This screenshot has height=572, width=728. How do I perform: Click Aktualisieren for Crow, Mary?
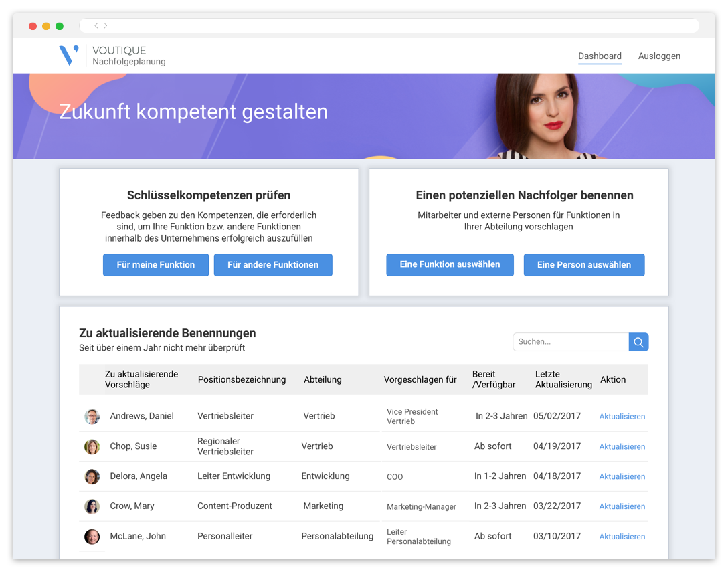(x=622, y=506)
